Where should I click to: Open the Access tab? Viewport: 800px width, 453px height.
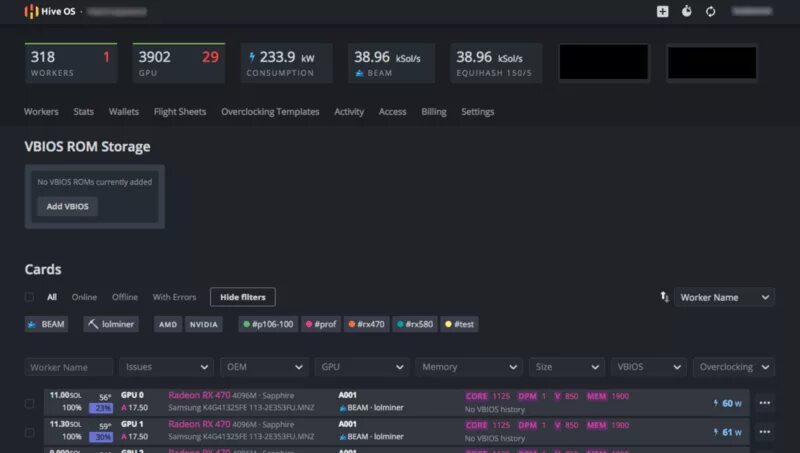tap(392, 111)
